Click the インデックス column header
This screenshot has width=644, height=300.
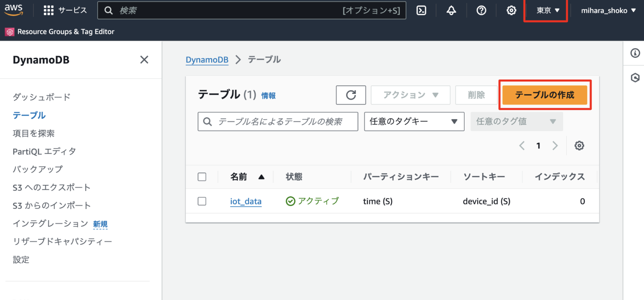click(x=560, y=177)
